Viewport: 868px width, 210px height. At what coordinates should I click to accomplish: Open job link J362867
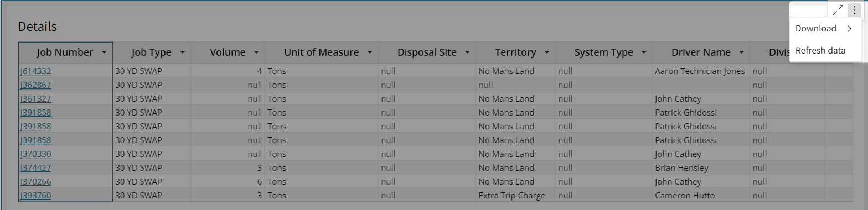(35, 85)
